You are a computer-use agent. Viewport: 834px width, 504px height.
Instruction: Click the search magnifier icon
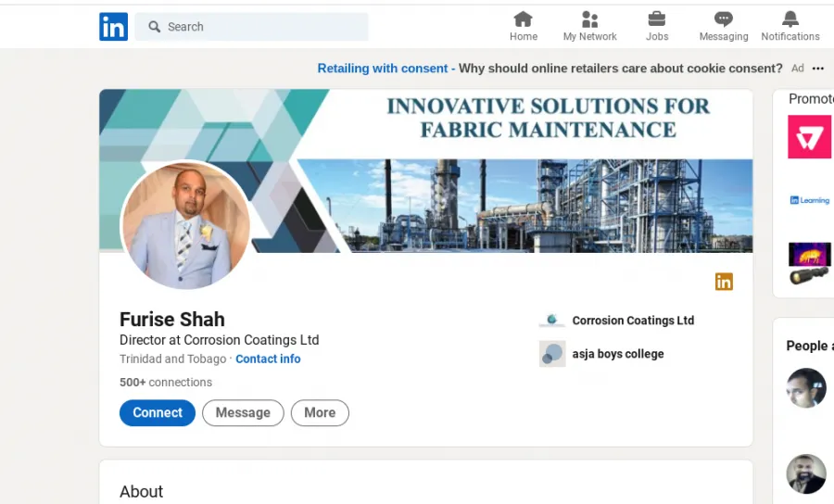(154, 27)
